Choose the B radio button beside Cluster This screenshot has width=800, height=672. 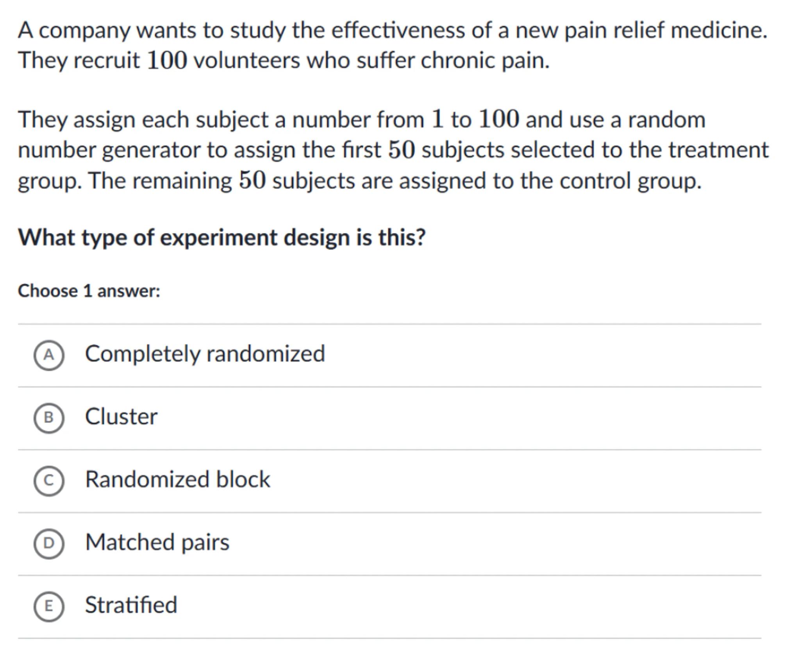tap(48, 418)
